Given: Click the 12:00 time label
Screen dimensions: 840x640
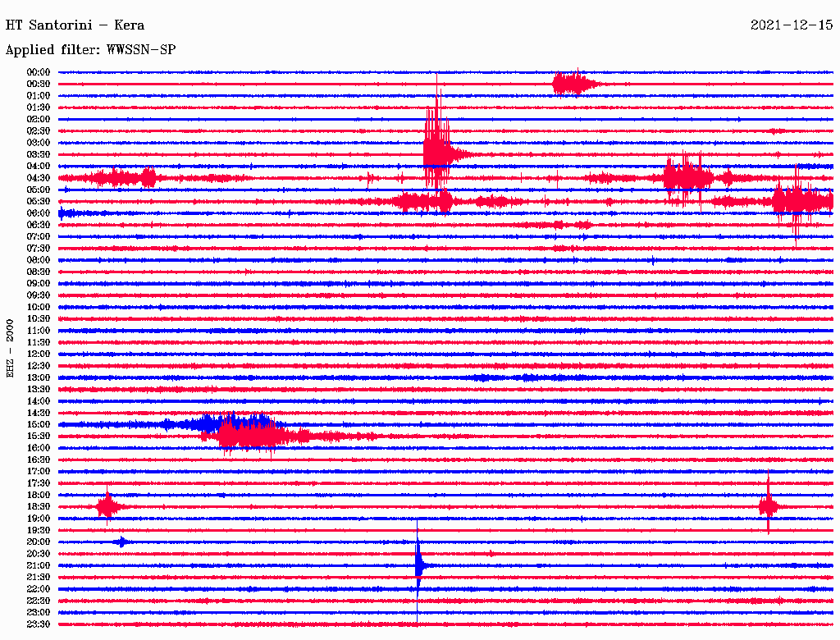Looking at the screenshot, I should pyautogui.click(x=39, y=354).
